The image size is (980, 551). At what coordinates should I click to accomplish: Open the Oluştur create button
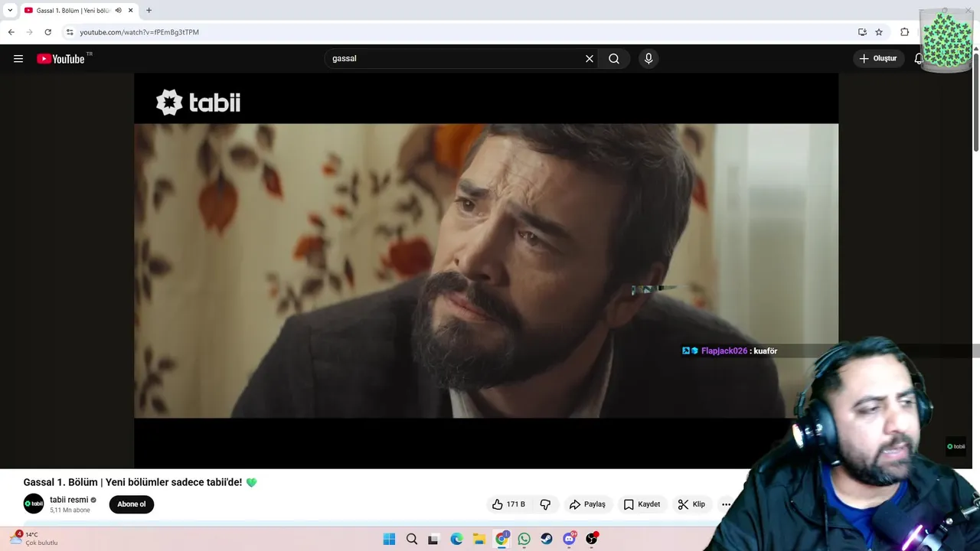[878, 59]
